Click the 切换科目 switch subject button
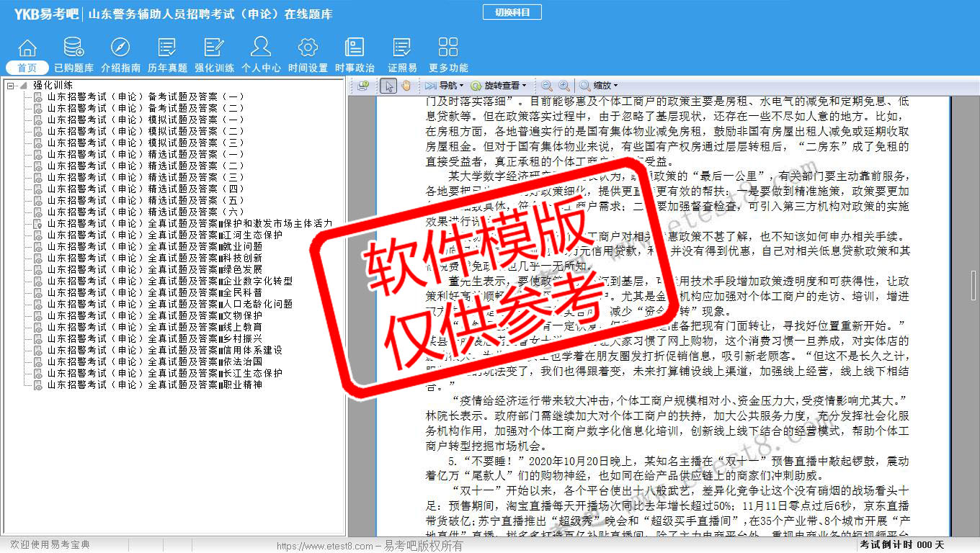Screen dimensions: 980x553 coord(512,12)
